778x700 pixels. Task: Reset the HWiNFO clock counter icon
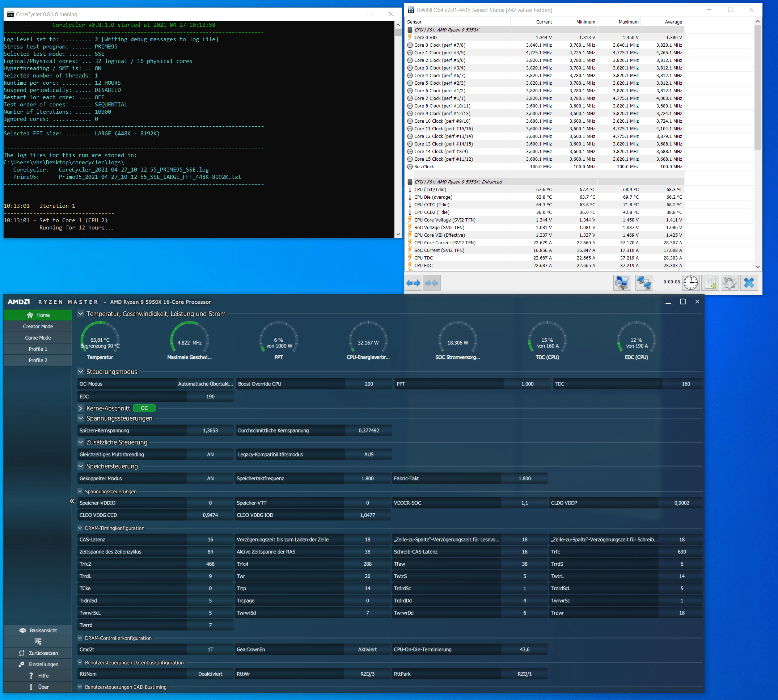point(690,282)
